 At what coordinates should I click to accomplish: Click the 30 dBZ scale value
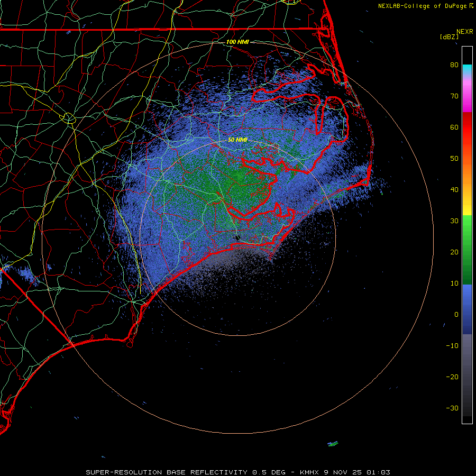point(454,221)
